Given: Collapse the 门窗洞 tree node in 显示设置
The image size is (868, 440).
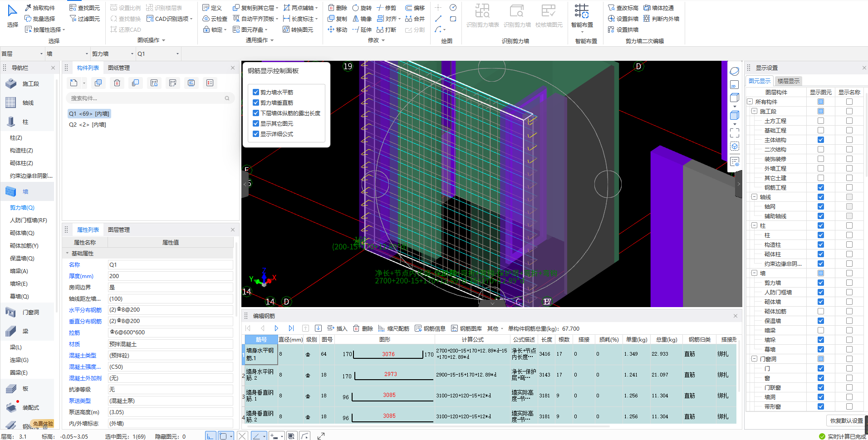Looking at the screenshot, I should pyautogui.click(x=754, y=359).
